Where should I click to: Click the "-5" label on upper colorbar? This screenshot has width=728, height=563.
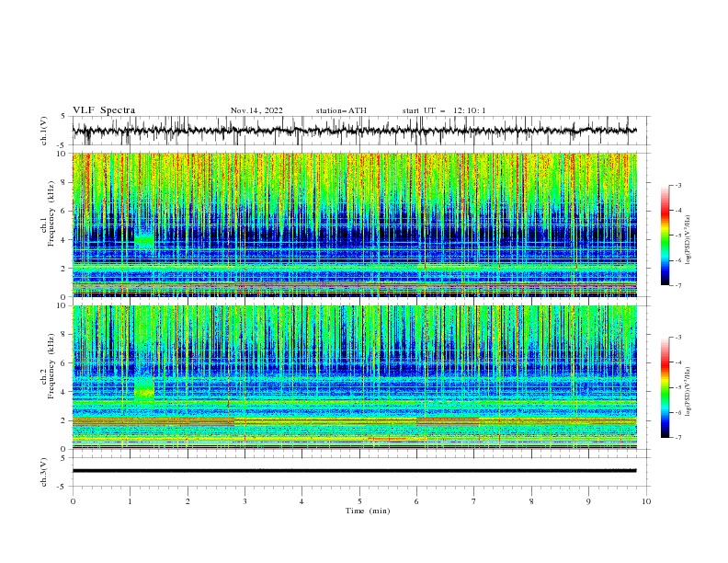coord(677,236)
